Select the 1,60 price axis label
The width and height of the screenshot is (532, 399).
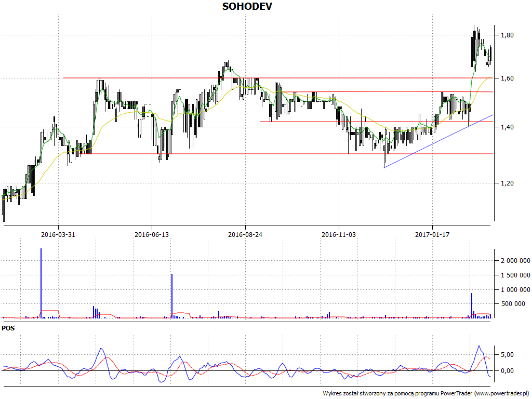click(507, 78)
